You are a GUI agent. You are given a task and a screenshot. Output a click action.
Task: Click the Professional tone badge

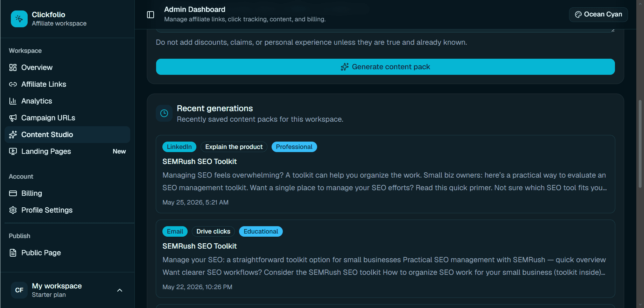tap(294, 147)
